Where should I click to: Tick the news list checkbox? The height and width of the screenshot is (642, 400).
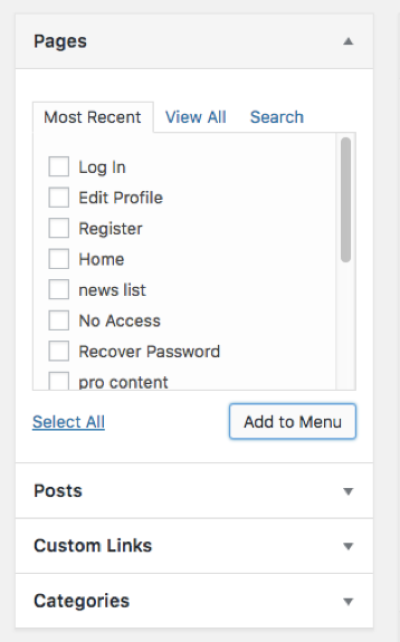pos(59,289)
